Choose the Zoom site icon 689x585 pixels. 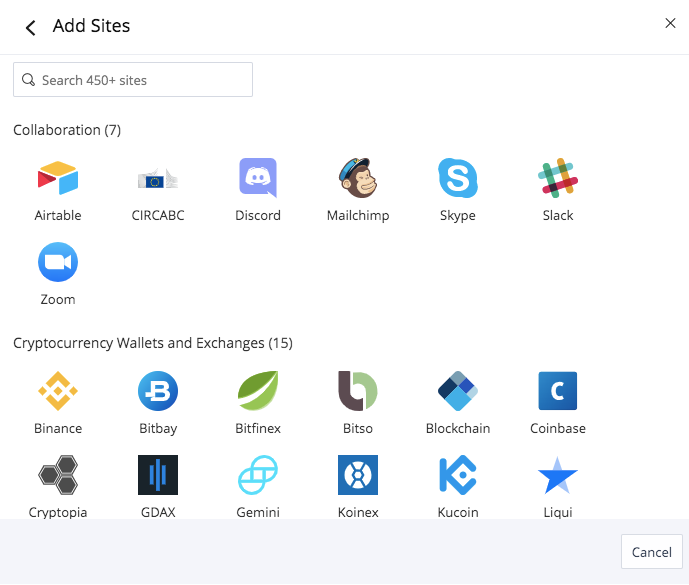58,262
